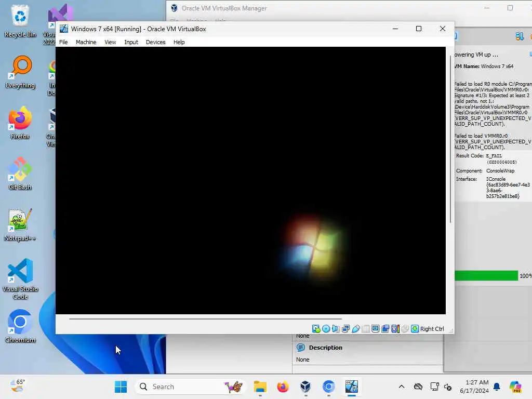Click the greyed-out mouse integration indicator
The image size is (532, 399).
click(405, 329)
